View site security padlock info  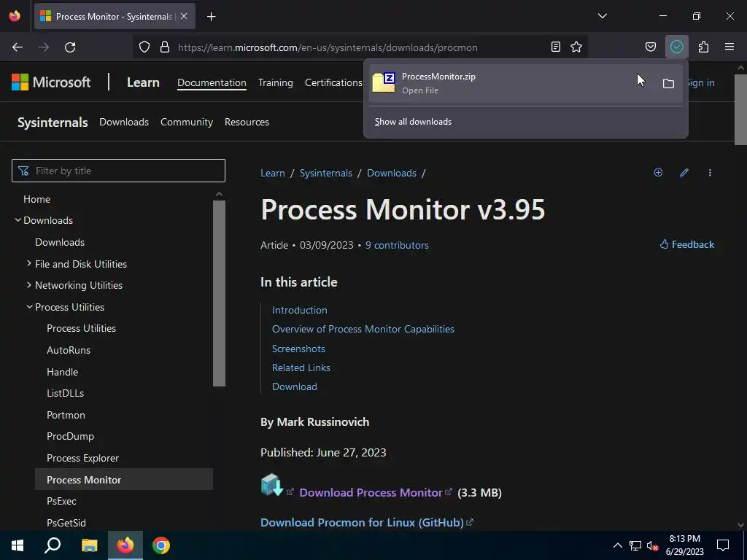tap(165, 47)
